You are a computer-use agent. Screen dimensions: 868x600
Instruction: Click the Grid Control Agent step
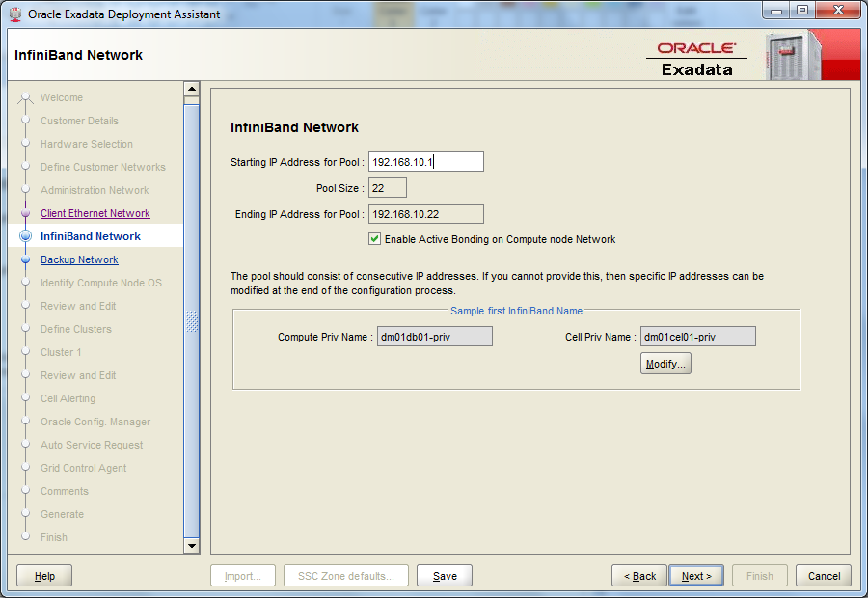[x=84, y=468]
